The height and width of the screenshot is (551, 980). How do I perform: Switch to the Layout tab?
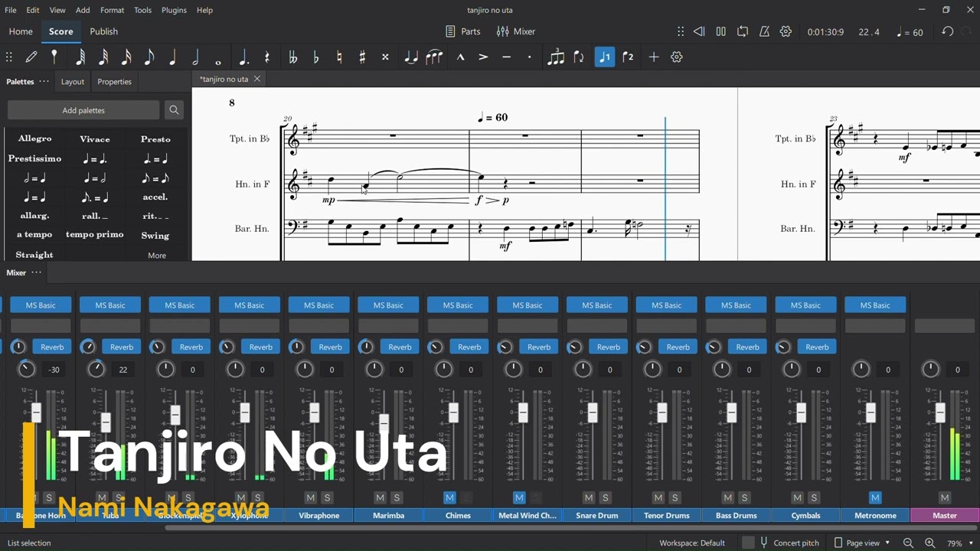[73, 81]
